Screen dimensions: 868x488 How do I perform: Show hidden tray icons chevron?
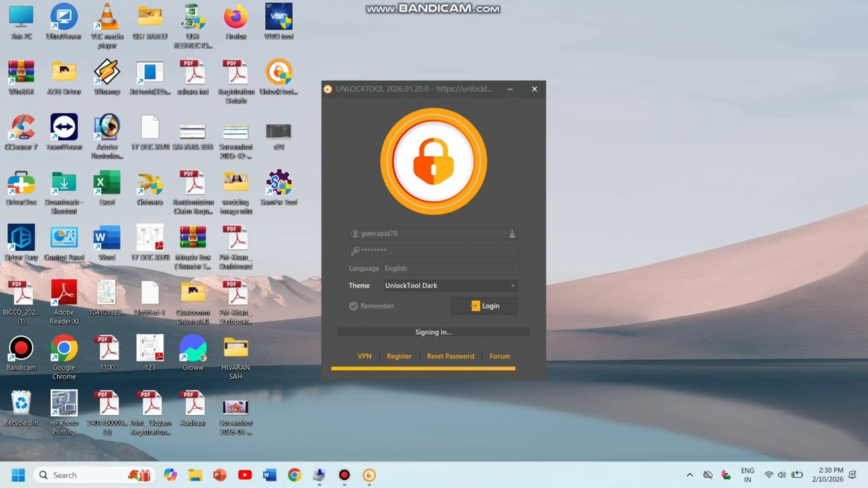[x=690, y=475]
